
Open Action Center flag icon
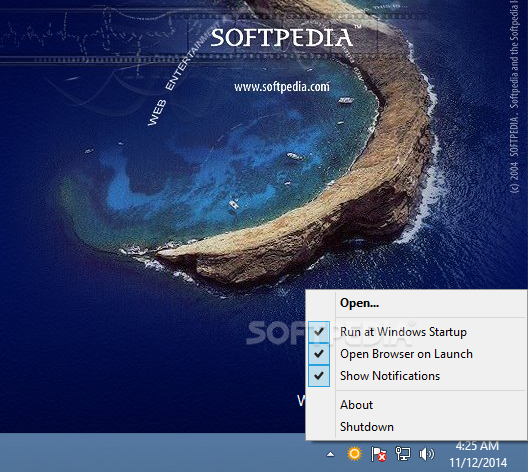(x=378, y=454)
